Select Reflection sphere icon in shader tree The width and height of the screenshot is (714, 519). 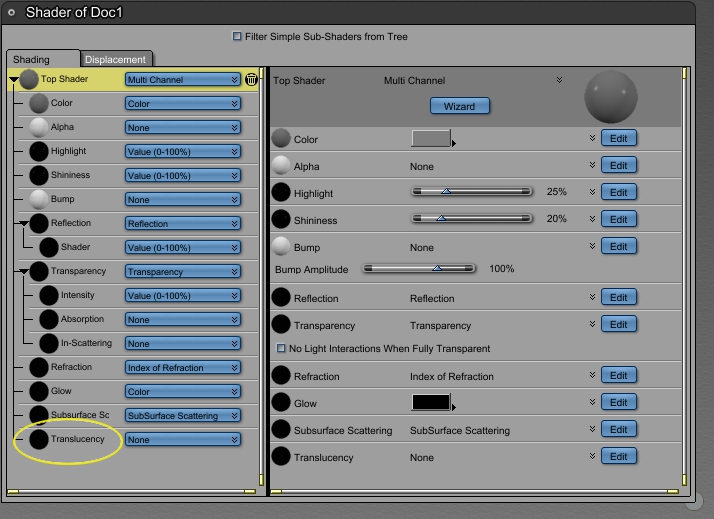point(39,223)
